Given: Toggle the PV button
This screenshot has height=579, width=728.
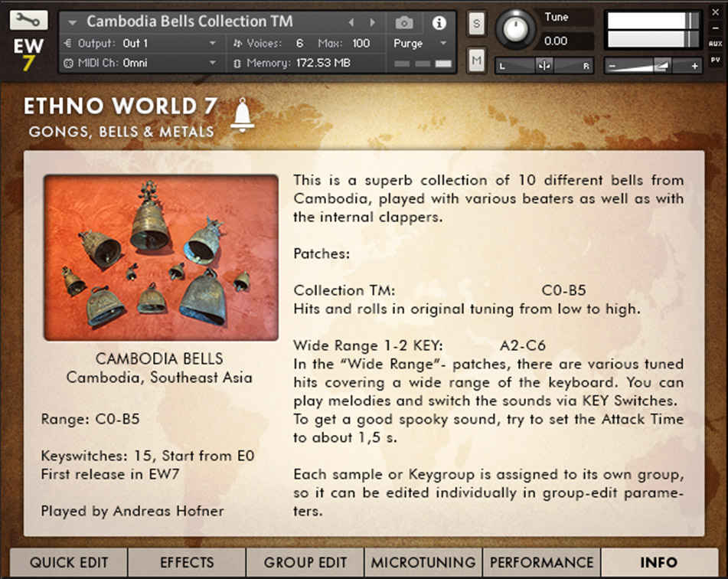Looking at the screenshot, I should coord(716,60).
